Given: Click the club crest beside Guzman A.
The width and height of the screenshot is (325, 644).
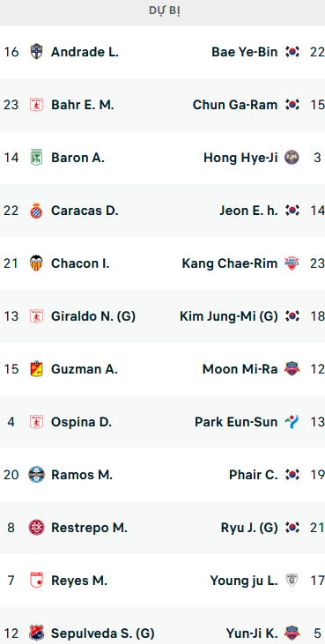Looking at the screenshot, I should coord(36,369).
